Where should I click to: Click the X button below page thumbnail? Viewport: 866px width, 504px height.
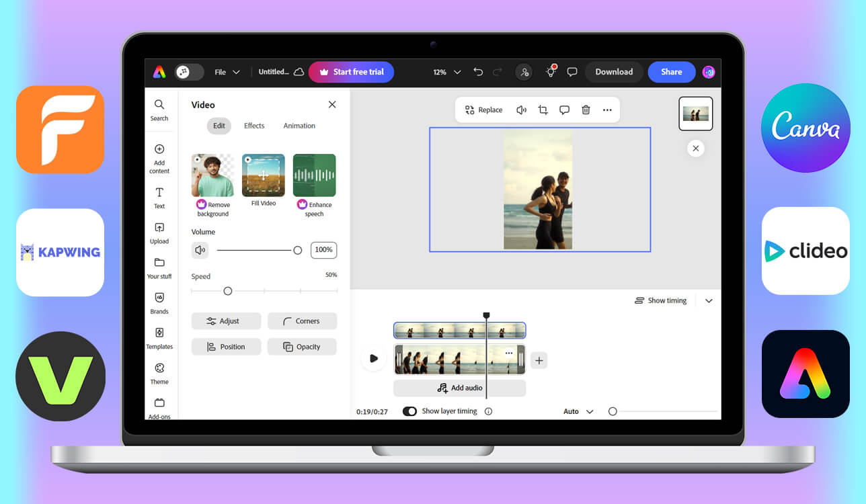pyautogui.click(x=696, y=149)
